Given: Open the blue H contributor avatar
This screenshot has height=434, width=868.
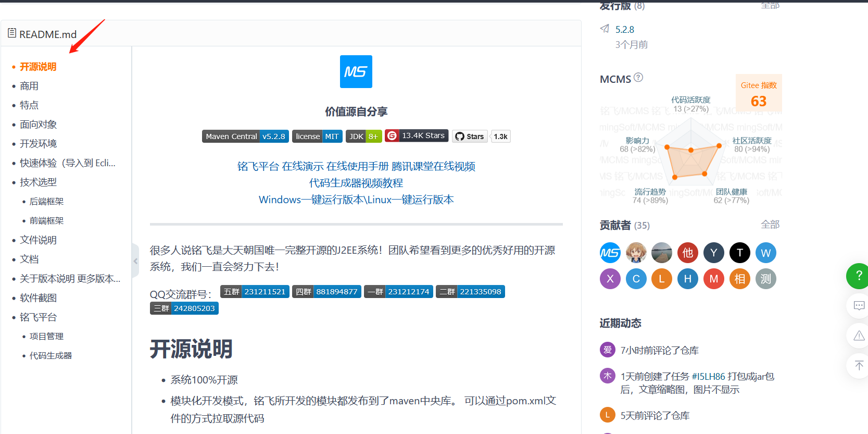Looking at the screenshot, I should (x=688, y=279).
